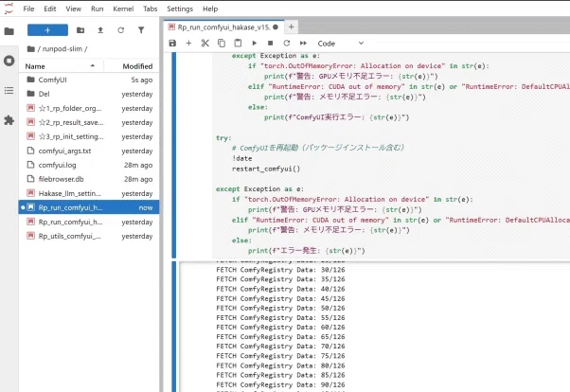Click the blue collapser bar of output area
The image size is (570, 392).
point(174,327)
